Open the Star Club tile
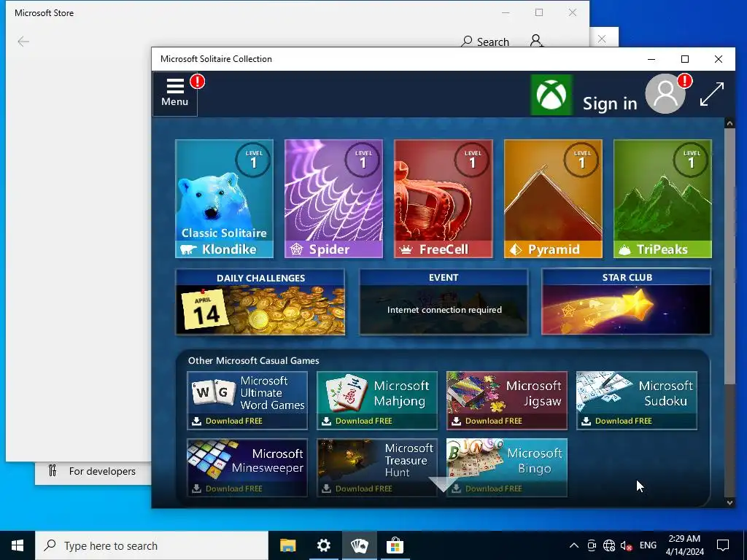747x560 pixels. pyautogui.click(x=627, y=302)
